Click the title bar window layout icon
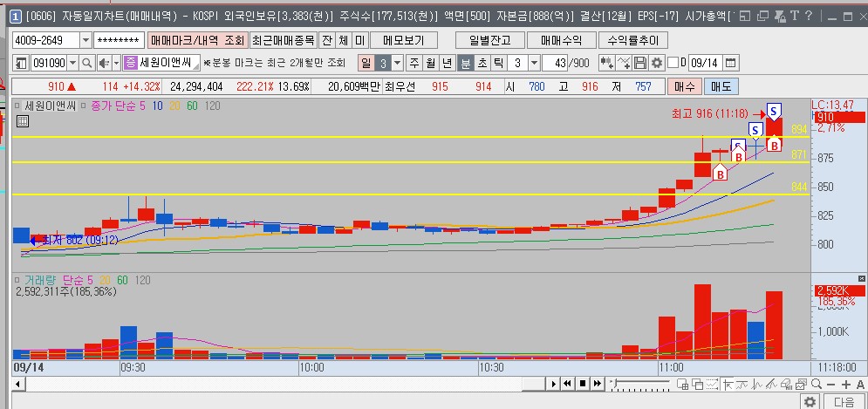 click(747, 17)
